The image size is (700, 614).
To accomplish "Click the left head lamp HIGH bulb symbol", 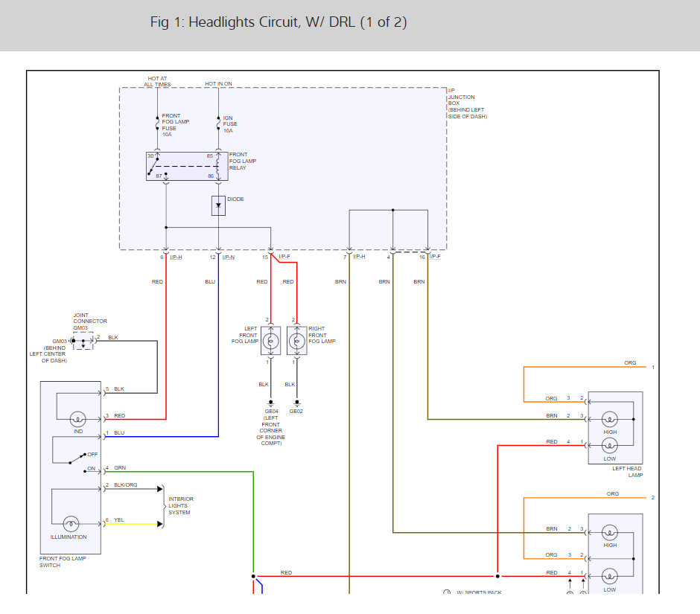I will [x=610, y=420].
